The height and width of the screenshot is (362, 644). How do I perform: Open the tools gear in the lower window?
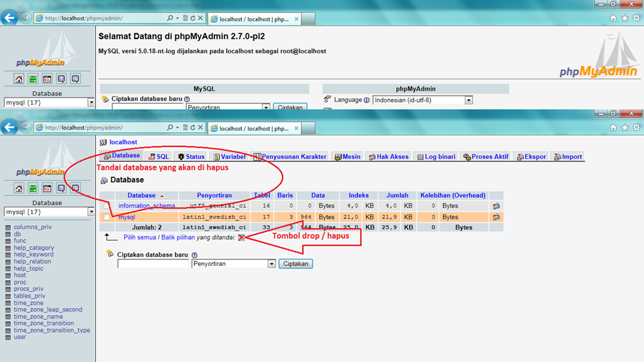[636, 128]
